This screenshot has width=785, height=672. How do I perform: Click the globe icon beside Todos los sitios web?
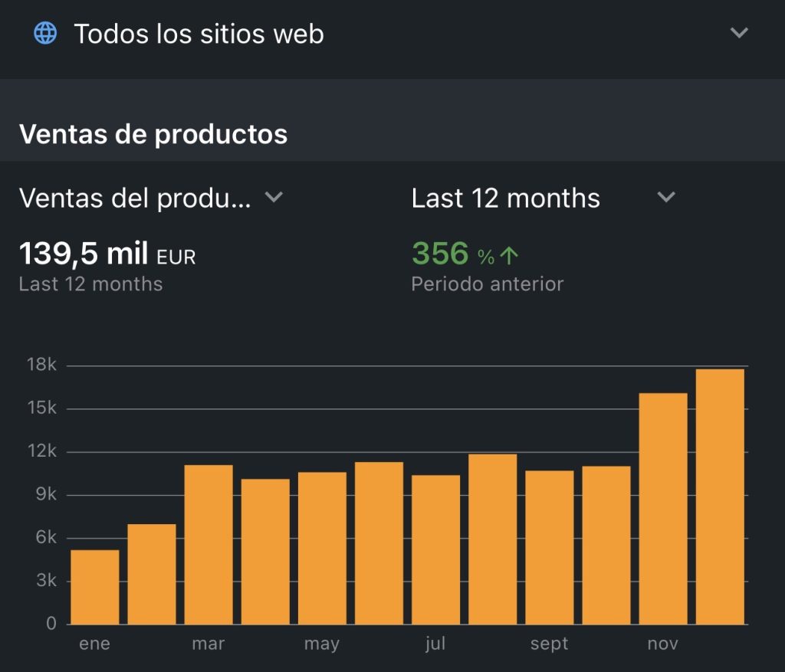tap(46, 34)
